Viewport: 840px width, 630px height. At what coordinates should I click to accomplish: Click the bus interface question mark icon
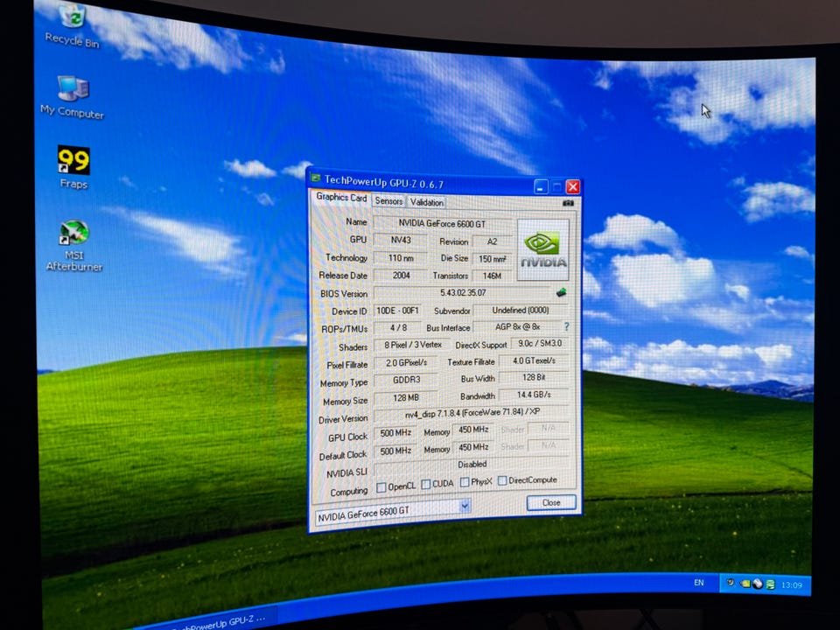coord(566,326)
